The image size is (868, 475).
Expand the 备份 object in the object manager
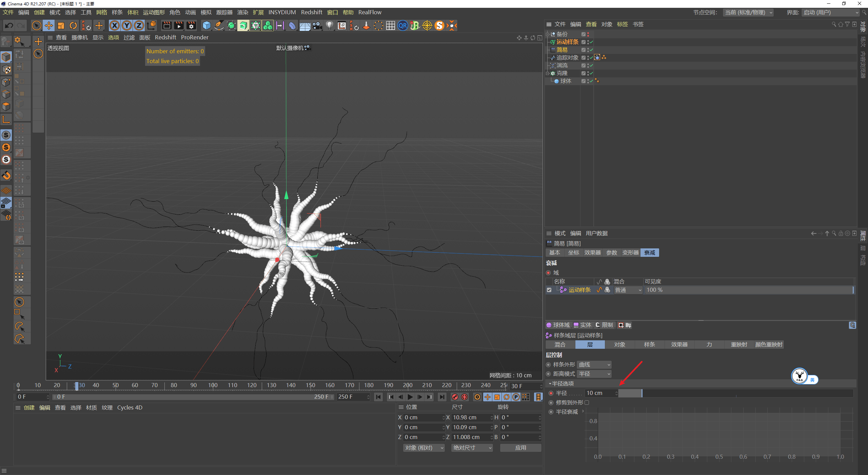(548, 34)
